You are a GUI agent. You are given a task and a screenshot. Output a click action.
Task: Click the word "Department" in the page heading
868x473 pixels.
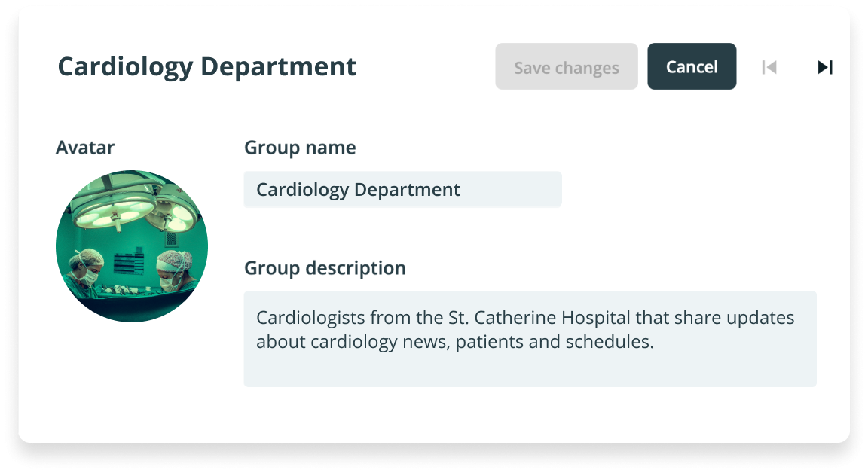pos(278,66)
